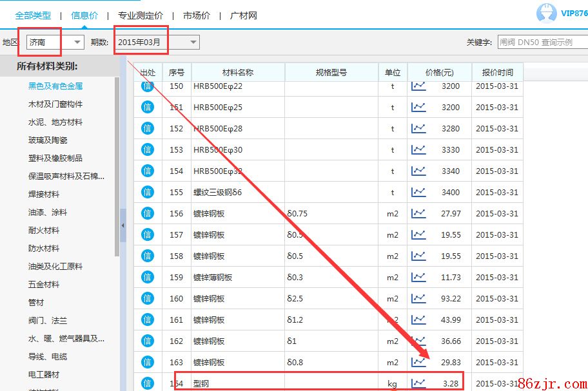Click the 信 source icon in row 163
The image size is (588, 391).
pos(148,362)
